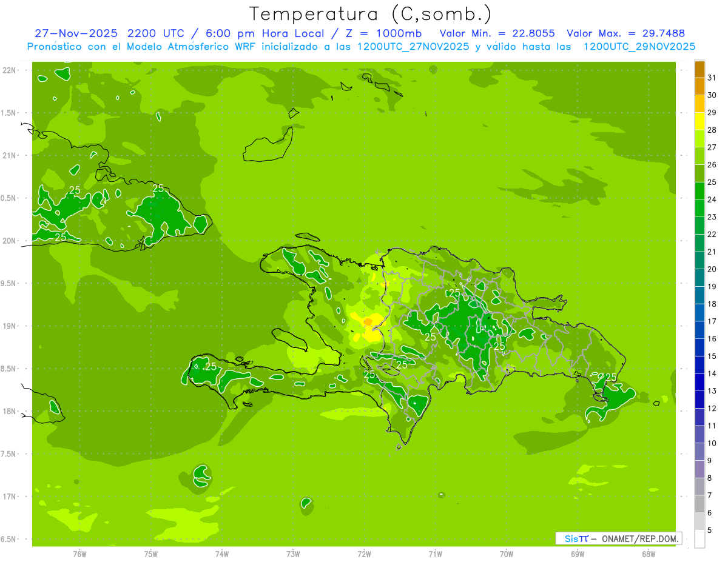
Task: Click the '76W' longitude label
Action: click(x=79, y=554)
